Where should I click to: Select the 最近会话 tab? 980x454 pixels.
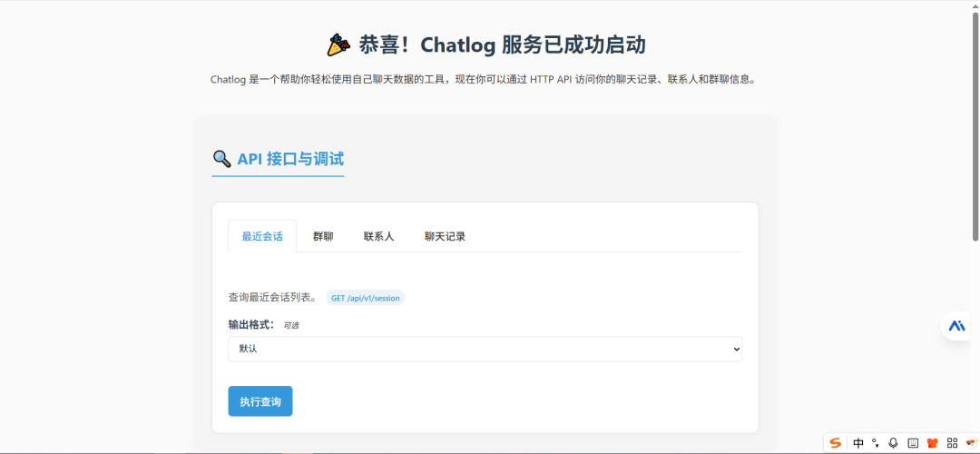[x=262, y=236]
